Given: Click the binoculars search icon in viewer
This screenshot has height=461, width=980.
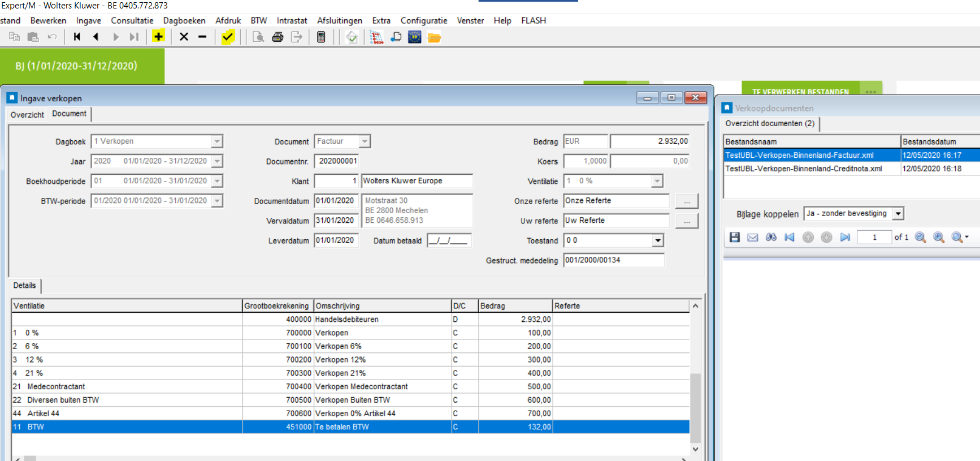Looking at the screenshot, I should pyautogui.click(x=771, y=238).
